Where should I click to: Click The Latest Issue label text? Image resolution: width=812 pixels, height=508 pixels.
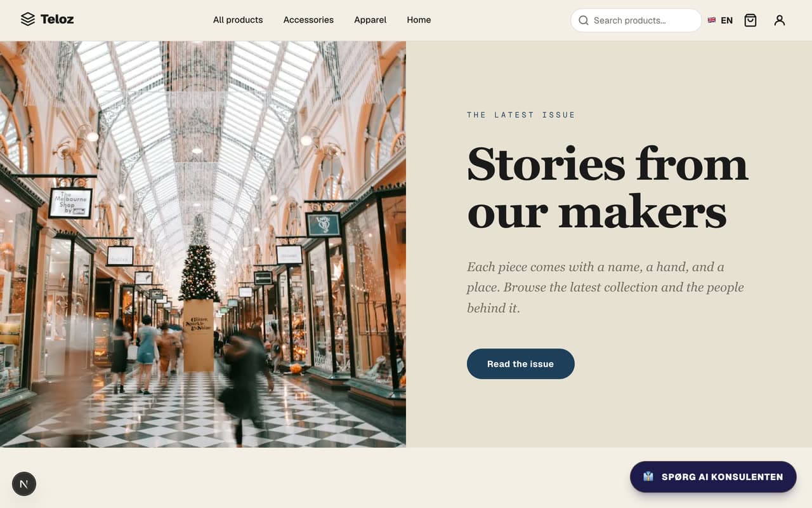(x=521, y=115)
